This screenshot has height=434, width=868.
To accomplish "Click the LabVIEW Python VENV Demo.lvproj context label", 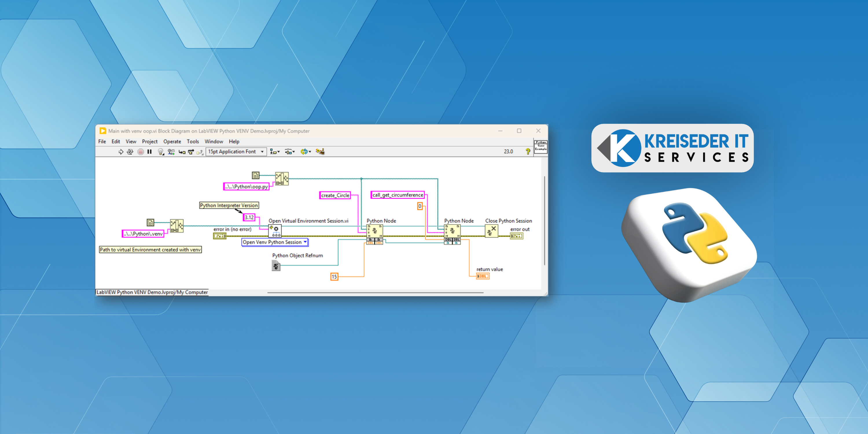I will point(152,293).
